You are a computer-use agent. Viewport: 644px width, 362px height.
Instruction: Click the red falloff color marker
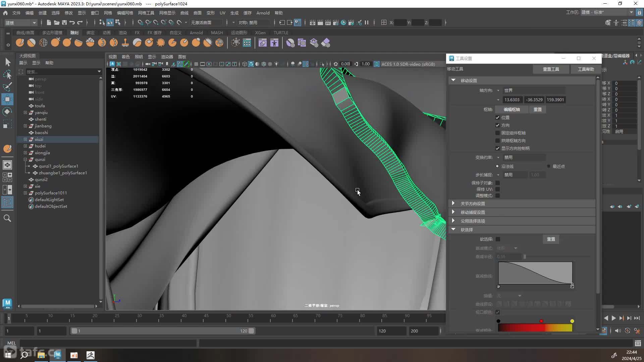click(x=541, y=321)
